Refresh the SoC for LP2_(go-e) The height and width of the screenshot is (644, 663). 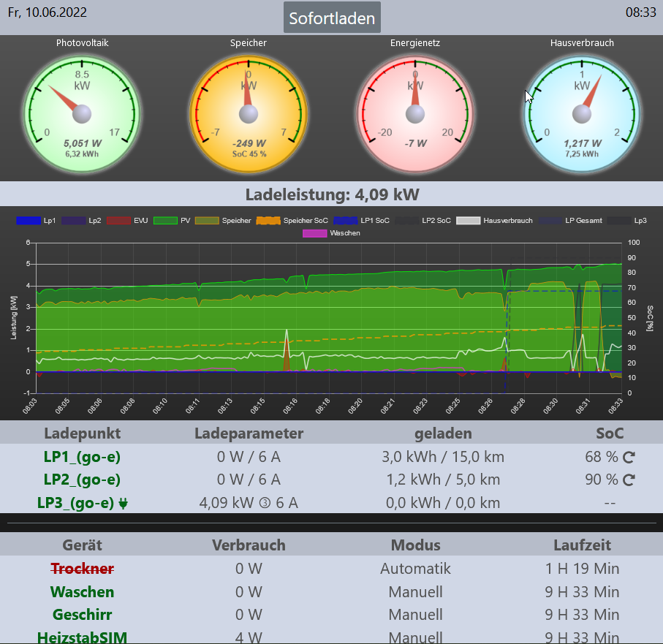click(x=629, y=480)
